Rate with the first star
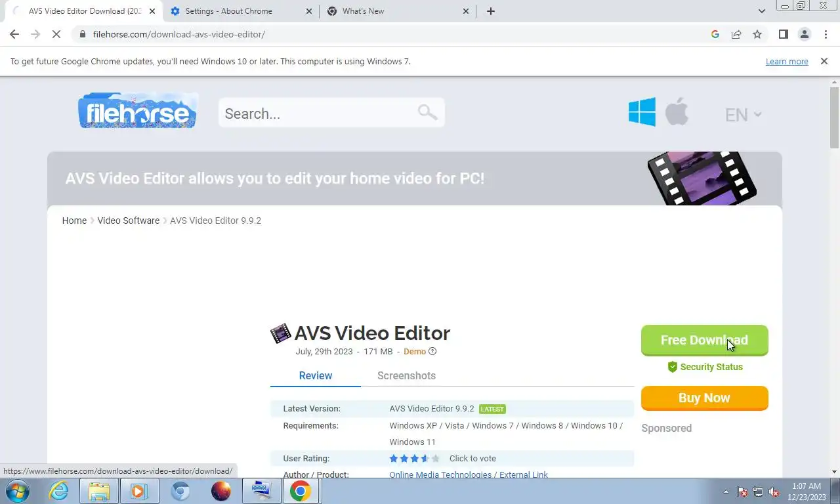The height and width of the screenshot is (504, 840). (394, 459)
